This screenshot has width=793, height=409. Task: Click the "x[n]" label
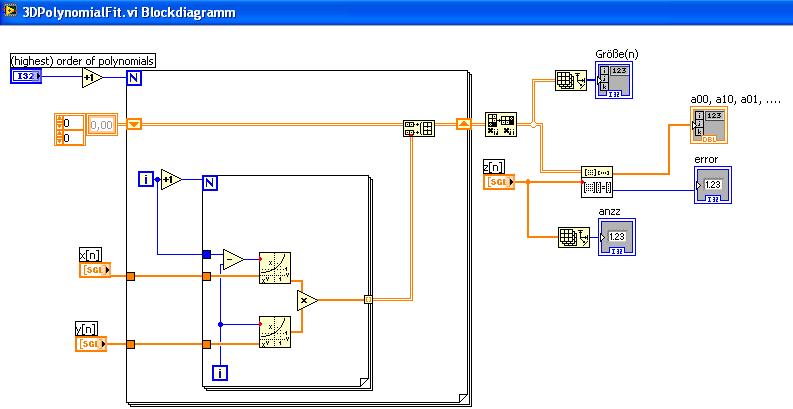[x=90, y=255]
